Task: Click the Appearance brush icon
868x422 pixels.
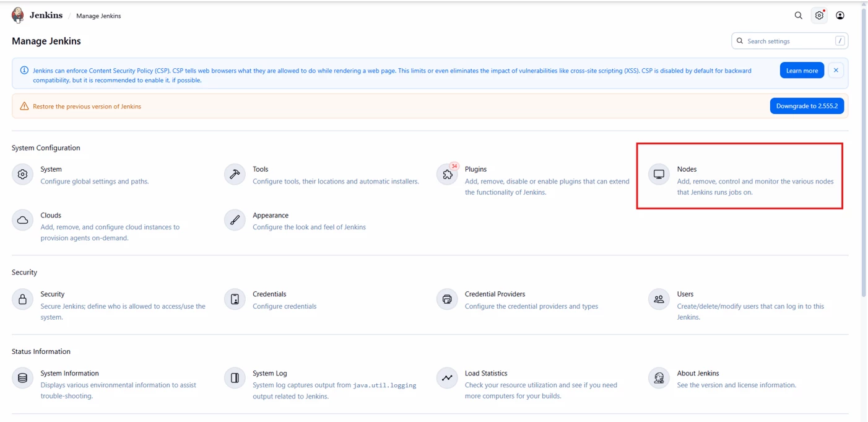Action: click(x=235, y=220)
